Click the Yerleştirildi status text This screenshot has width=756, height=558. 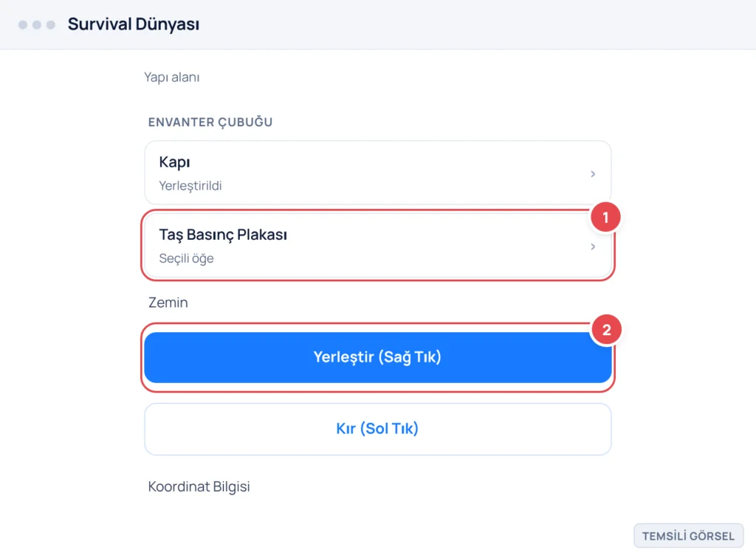click(190, 185)
